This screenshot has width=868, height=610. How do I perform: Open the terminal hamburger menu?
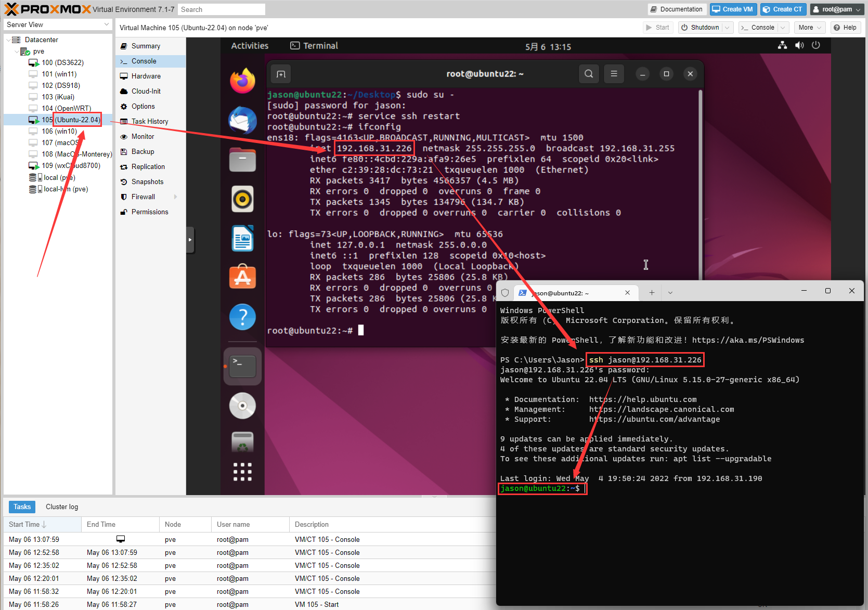click(x=614, y=74)
